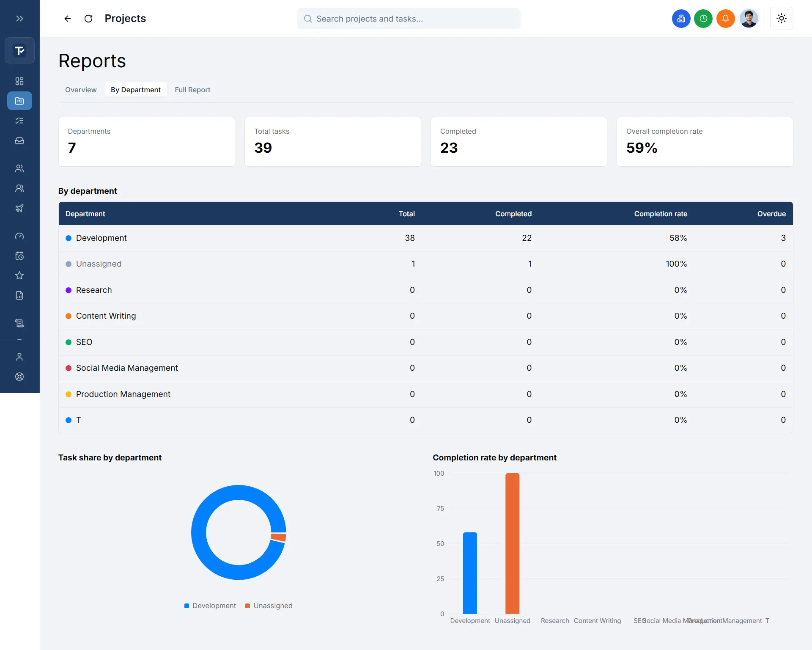This screenshot has height=650, width=812.
Task: Click the Completed column header
Action: point(513,214)
